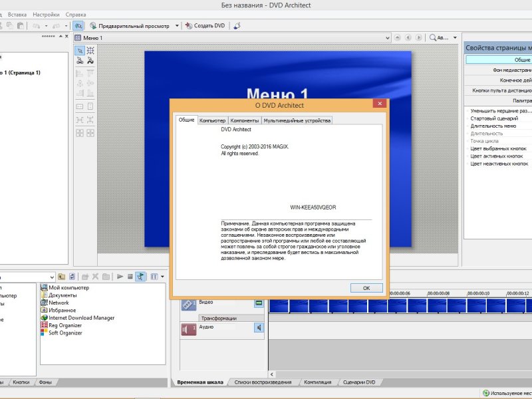Start preview playback in the explorer toolbar

click(120, 277)
